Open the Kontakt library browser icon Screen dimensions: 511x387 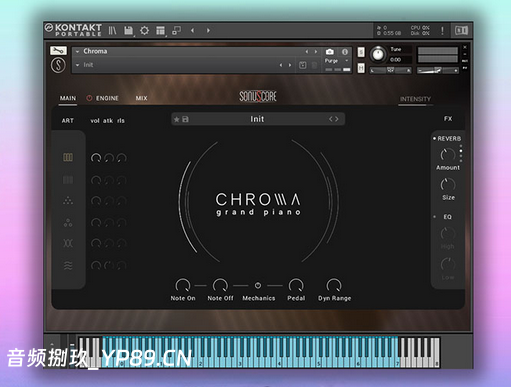click(112, 31)
